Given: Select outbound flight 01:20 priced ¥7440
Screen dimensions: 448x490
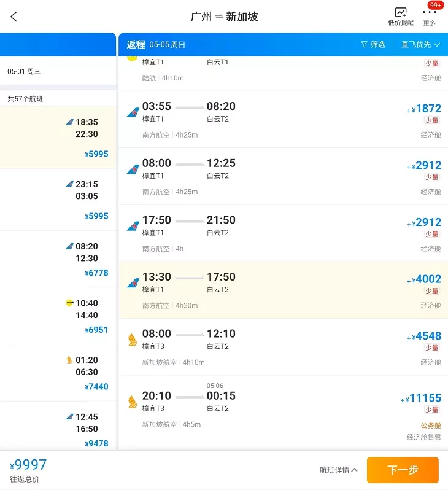Looking at the screenshot, I should [x=58, y=373].
